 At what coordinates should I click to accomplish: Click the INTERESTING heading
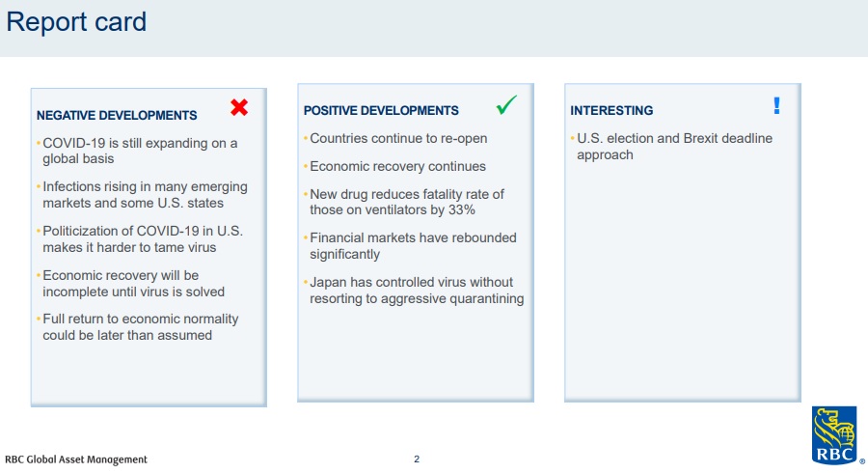pos(611,111)
